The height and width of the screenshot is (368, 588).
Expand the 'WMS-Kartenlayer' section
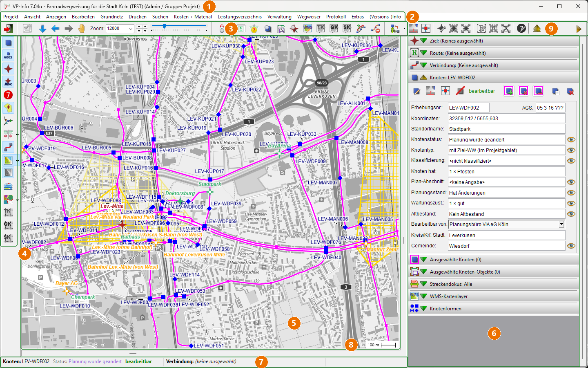tap(423, 296)
